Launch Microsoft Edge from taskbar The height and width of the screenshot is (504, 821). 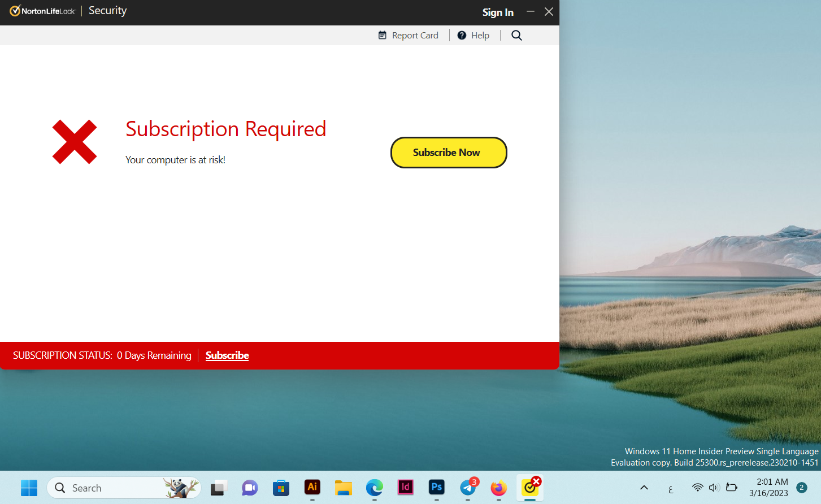[374, 488]
